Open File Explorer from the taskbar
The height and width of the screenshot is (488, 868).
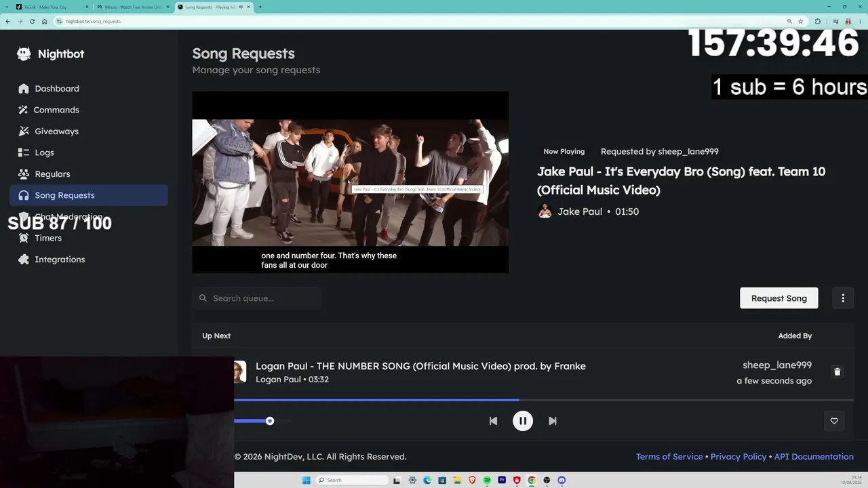457,480
